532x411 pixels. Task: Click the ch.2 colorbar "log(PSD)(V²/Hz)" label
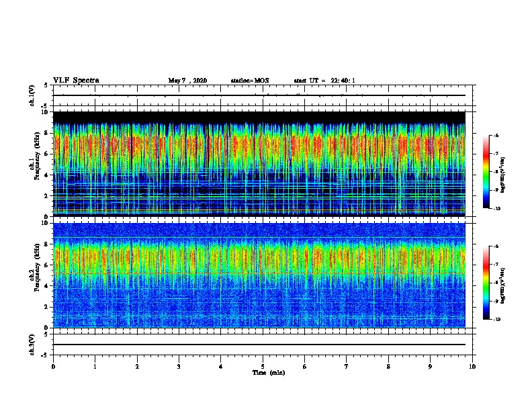(502, 285)
